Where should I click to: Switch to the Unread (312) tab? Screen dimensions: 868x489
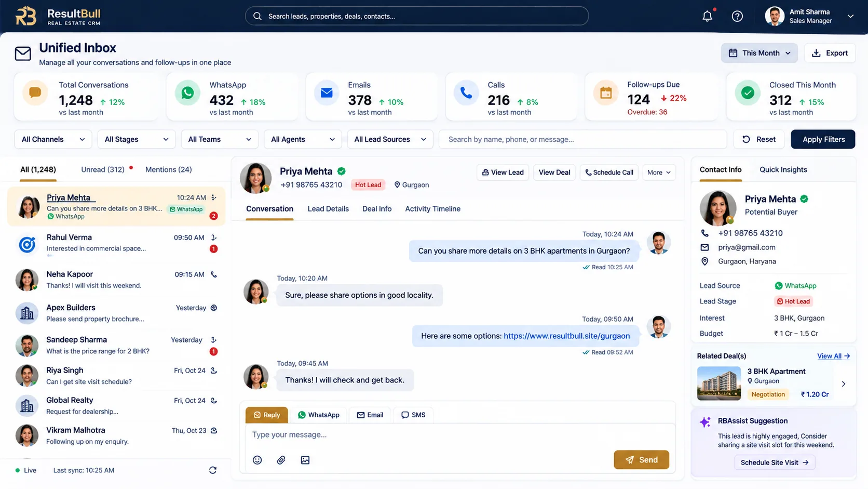click(x=103, y=169)
